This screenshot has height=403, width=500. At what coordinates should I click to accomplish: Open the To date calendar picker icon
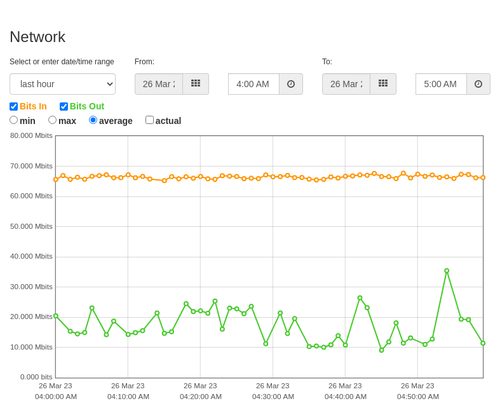(x=383, y=84)
